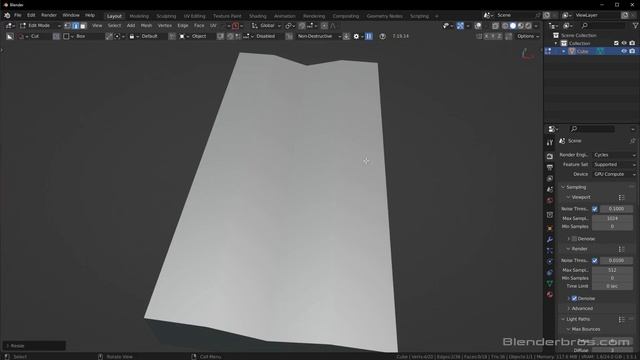Select wireframe shading mode
Viewport: 640px width, 360px height.
coord(505,26)
